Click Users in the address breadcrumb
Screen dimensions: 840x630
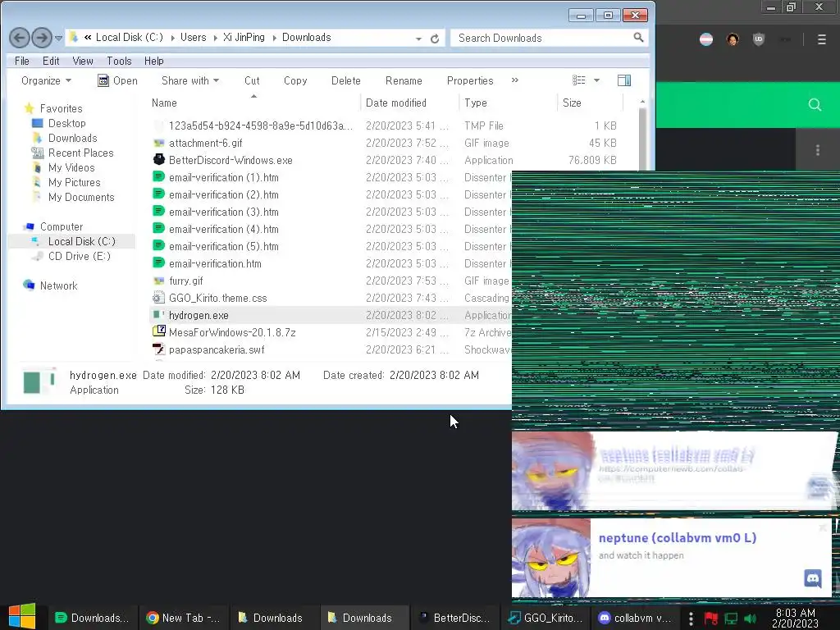[193, 38]
